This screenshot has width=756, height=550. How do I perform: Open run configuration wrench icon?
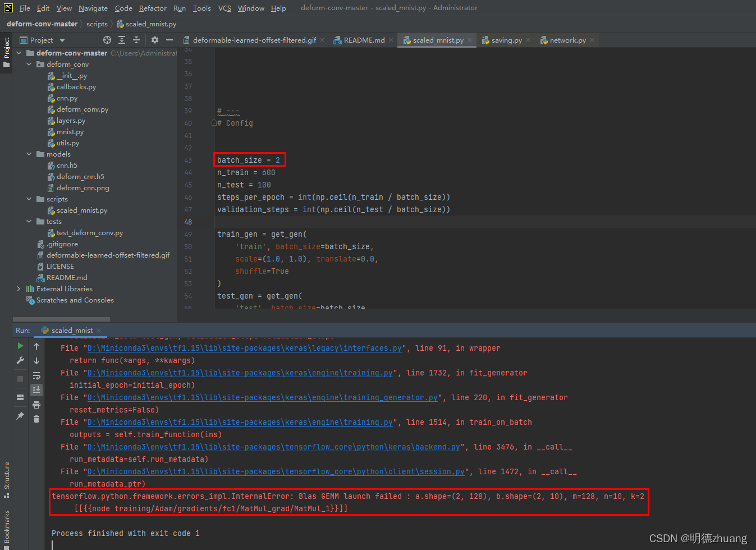coord(20,360)
